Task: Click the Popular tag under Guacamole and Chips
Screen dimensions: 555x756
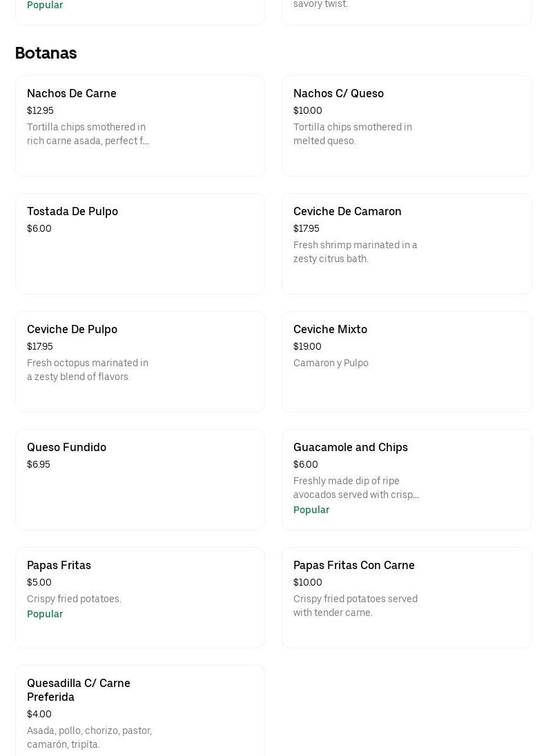Action: click(311, 510)
